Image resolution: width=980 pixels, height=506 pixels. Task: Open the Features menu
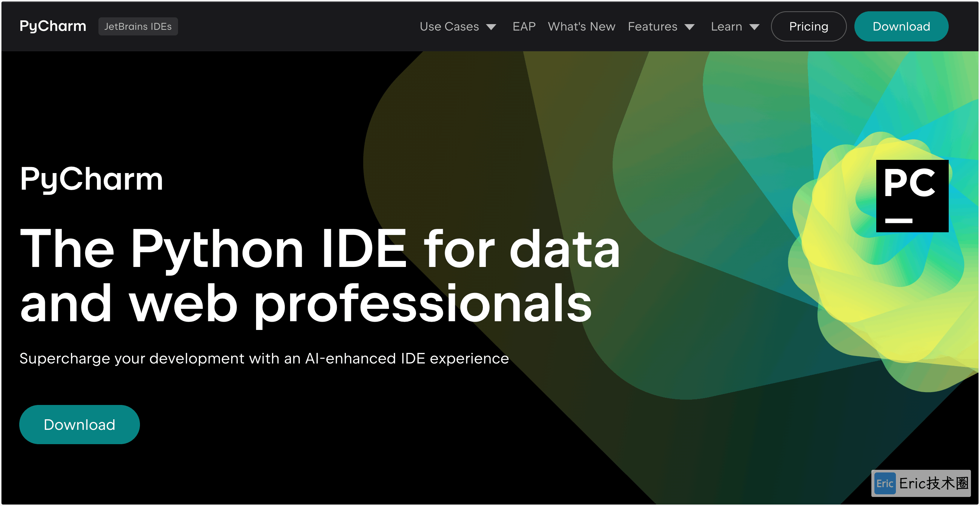tap(653, 26)
